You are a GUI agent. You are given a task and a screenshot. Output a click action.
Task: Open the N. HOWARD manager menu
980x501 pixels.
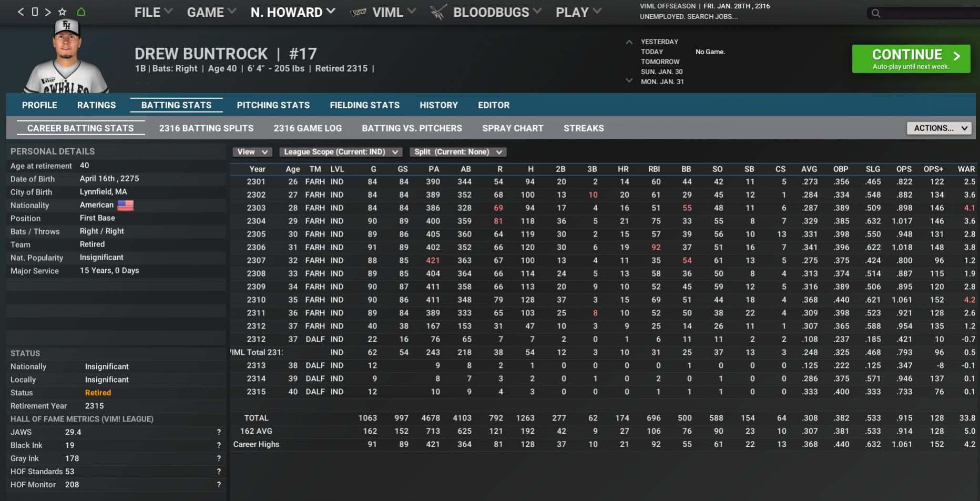(x=293, y=12)
